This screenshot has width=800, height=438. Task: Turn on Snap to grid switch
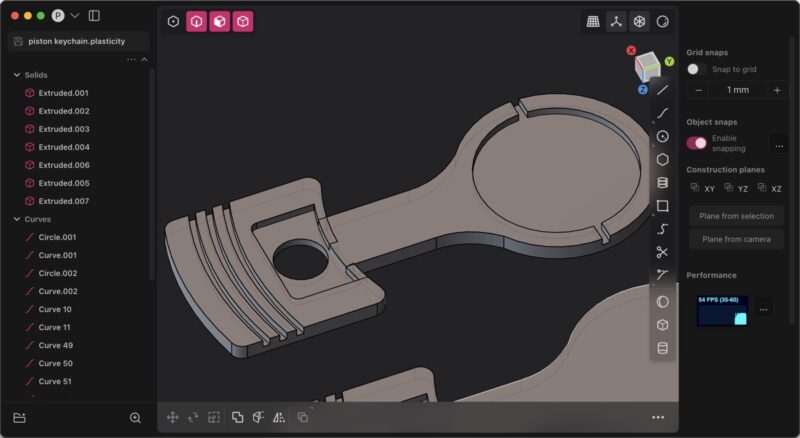[x=696, y=69]
